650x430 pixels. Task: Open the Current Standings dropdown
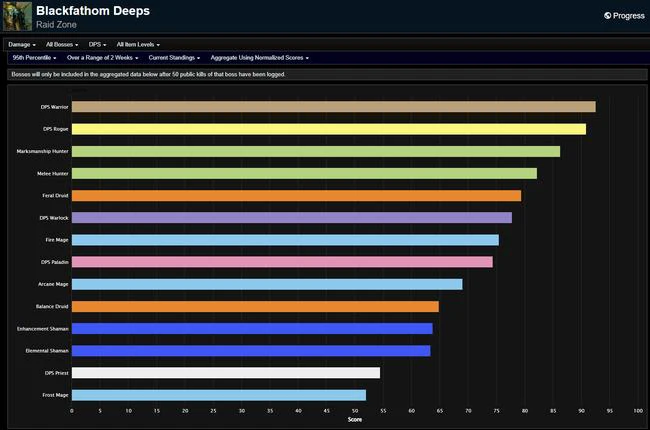tap(174, 58)
